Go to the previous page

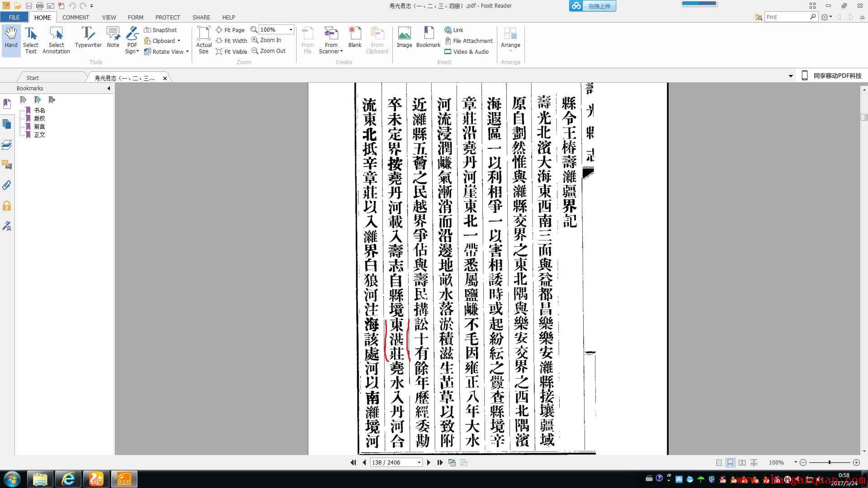pyautogui.click(x=364, y=462)
